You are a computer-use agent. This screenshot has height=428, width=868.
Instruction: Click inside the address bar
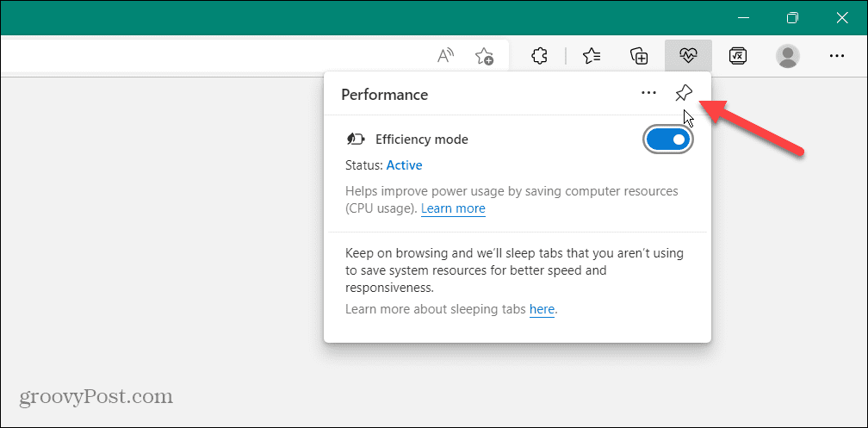(215, 56)
